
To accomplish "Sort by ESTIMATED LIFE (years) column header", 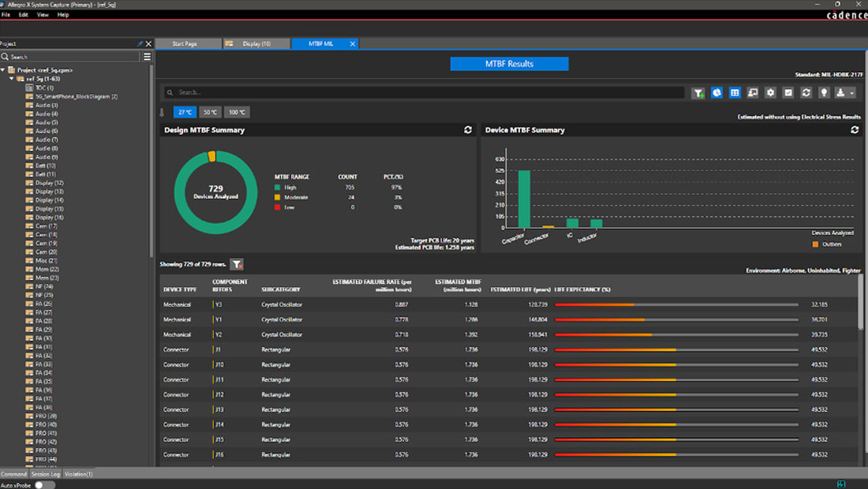I will click(520, 289).
